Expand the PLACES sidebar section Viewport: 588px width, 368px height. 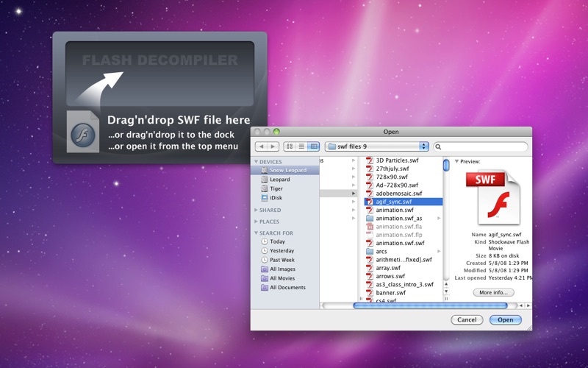256,222
